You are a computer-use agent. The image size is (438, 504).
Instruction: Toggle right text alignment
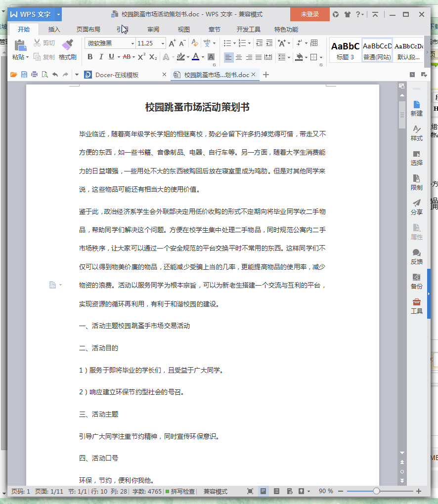(249, 57)
